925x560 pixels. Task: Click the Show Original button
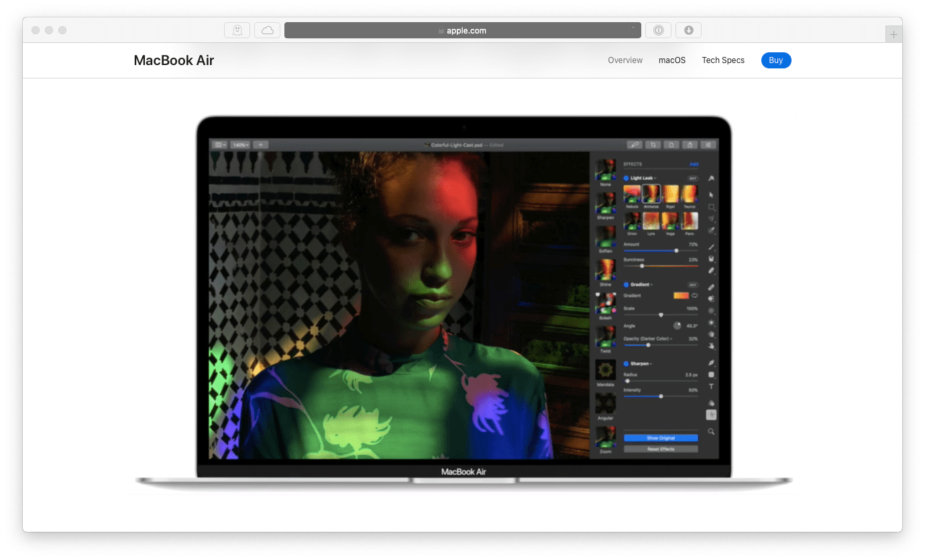pyautogui.click(x=661, y=438)
